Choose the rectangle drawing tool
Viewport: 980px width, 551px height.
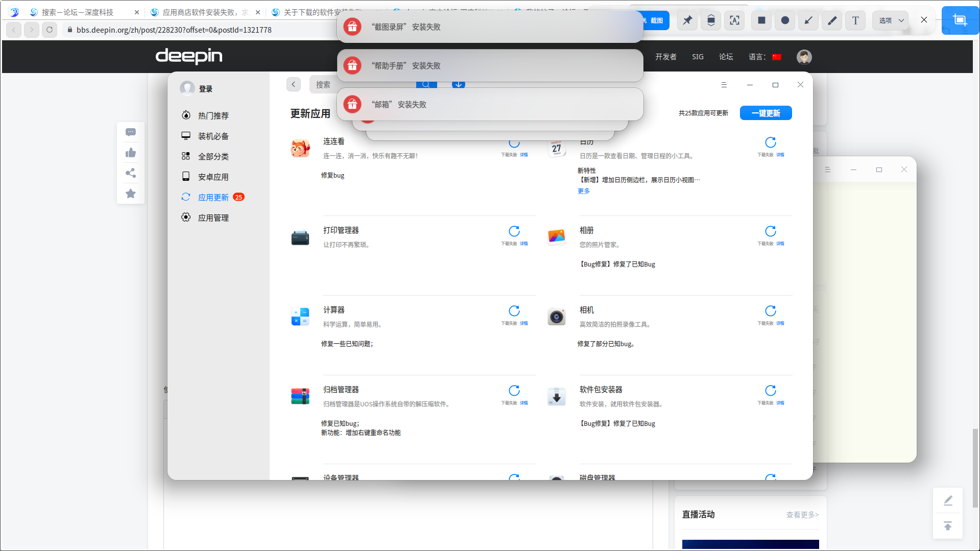tap(761, 20)
